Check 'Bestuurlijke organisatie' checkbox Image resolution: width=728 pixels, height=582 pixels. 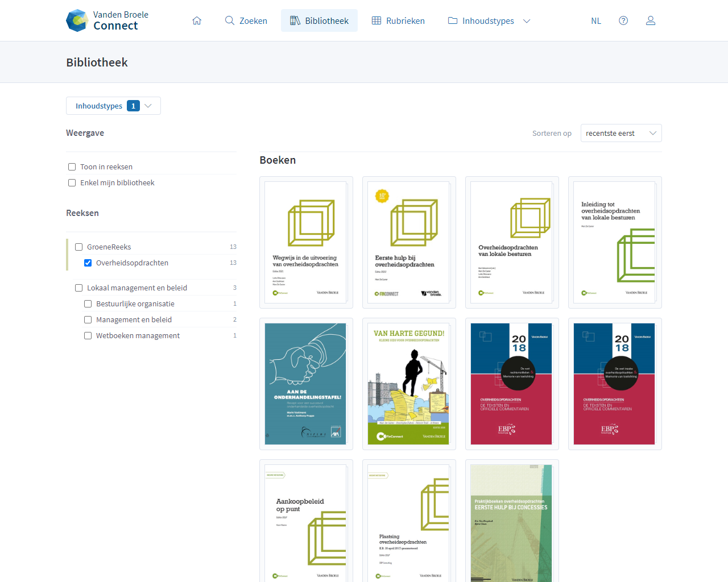point(88,304)
